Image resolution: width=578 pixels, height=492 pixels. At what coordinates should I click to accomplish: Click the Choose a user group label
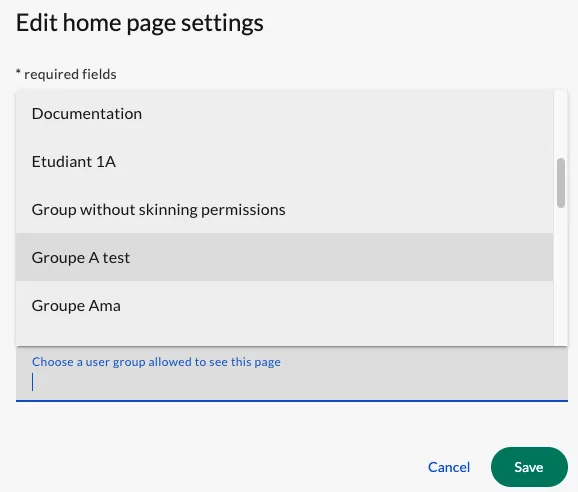point(156,362)
